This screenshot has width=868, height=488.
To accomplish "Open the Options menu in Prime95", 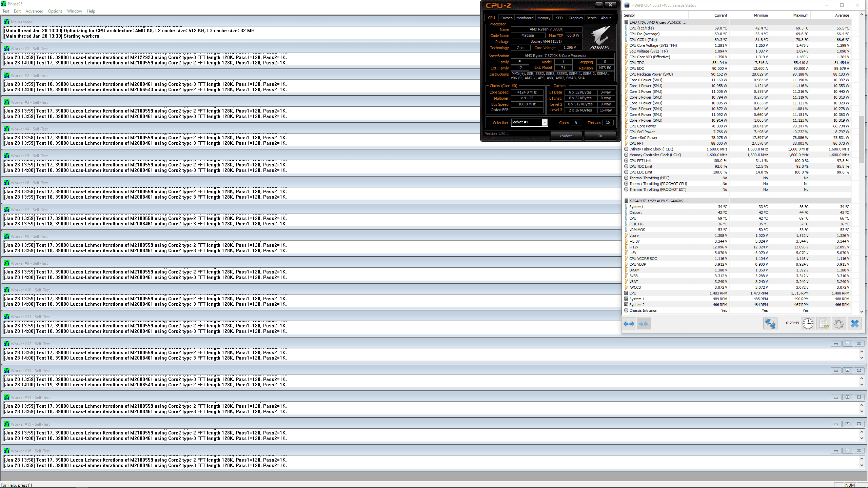I will pyautogui.click(x=55, y=11).
